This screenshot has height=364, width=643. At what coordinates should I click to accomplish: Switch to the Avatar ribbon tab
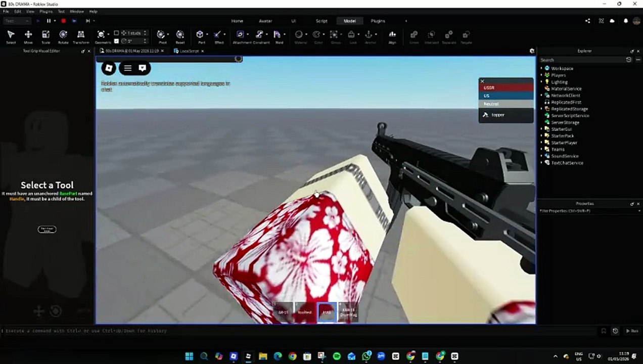pos(265,21)
